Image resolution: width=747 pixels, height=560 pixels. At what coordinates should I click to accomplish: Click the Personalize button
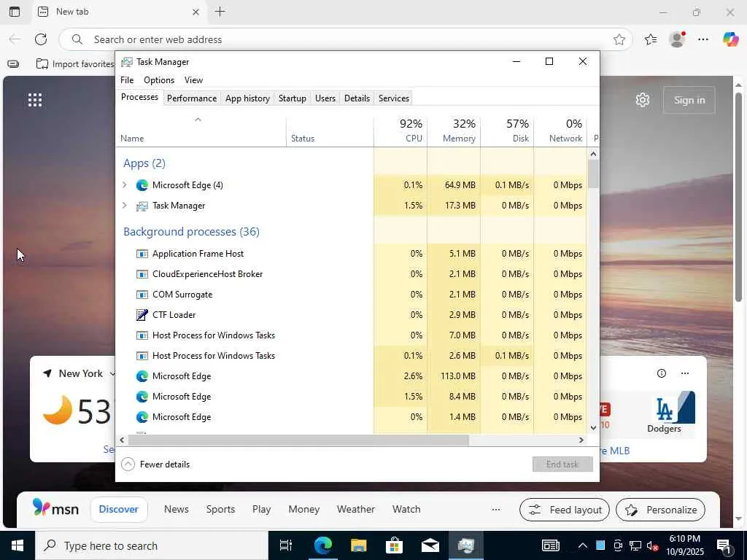660,510
